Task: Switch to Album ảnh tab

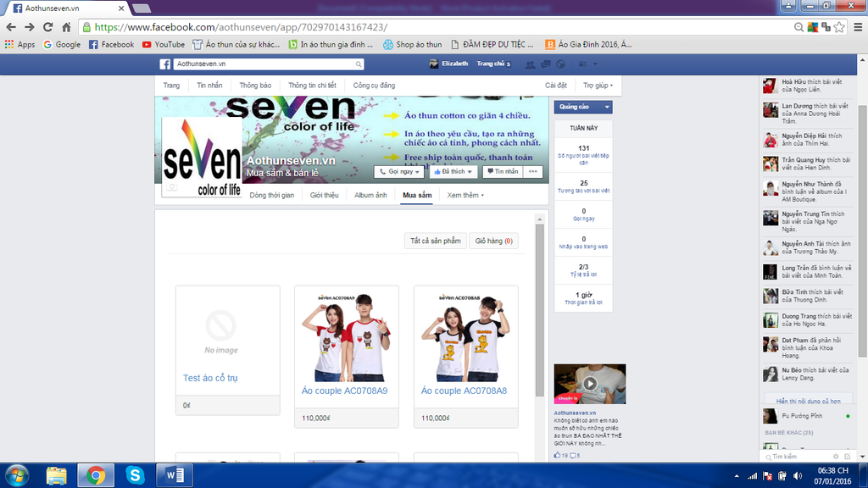Action: (370, 195)
